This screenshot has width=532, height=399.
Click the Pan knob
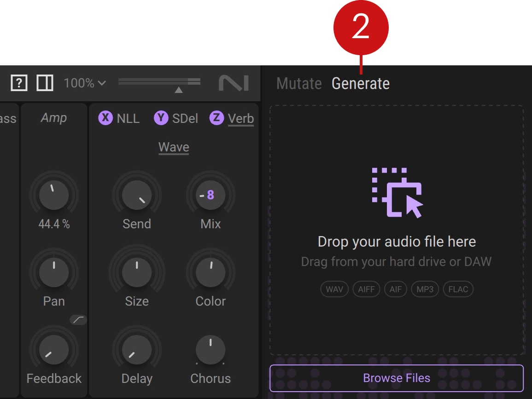54,272
